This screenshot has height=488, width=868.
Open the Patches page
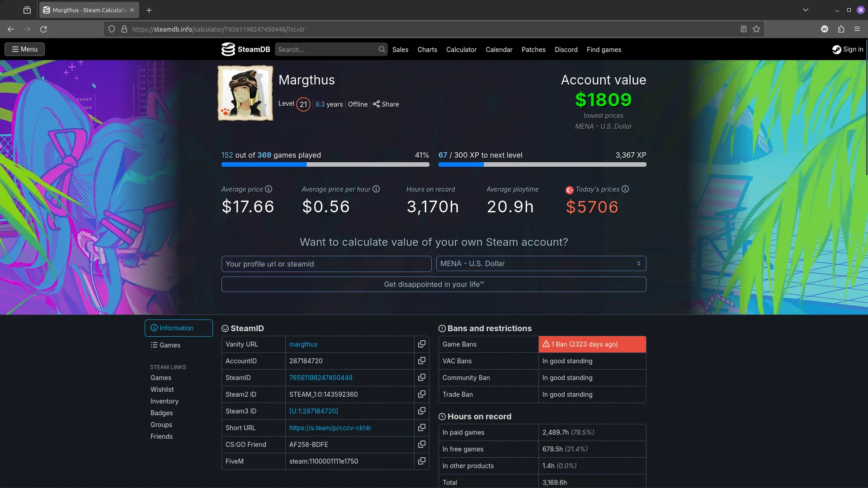[533, 49]
